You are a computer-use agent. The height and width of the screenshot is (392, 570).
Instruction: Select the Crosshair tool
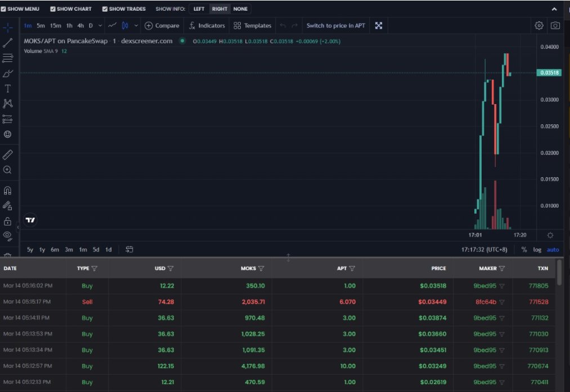7,26
